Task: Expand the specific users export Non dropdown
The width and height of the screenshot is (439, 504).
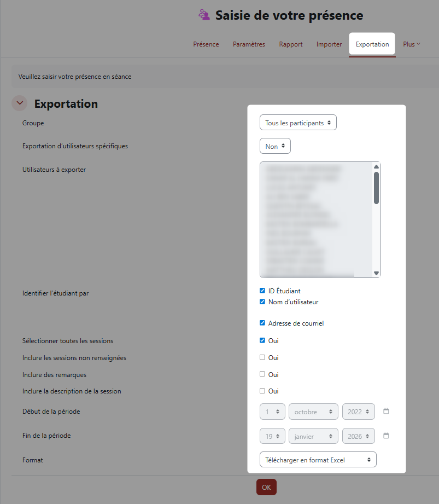Action: [275, 147]
